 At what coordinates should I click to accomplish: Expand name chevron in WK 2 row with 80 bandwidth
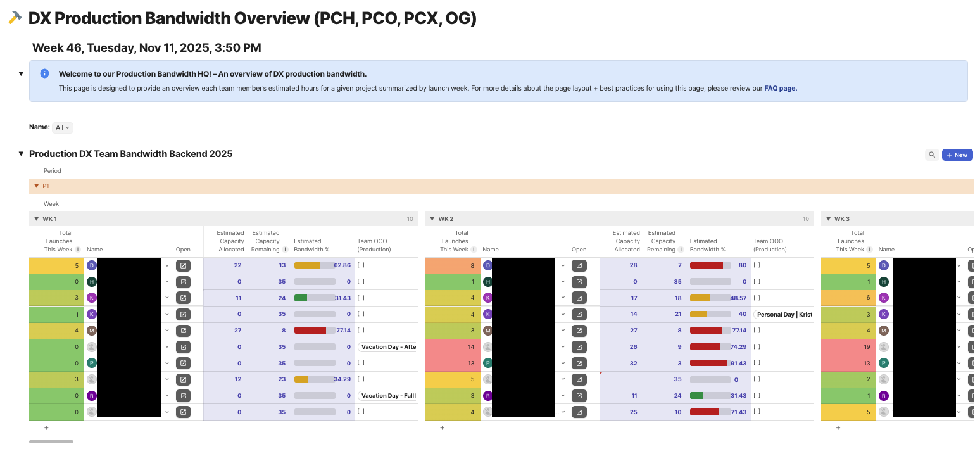click(563, 265)
